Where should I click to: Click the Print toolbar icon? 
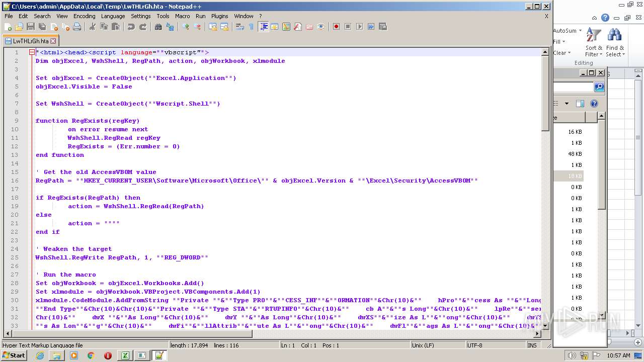[77, 27]
